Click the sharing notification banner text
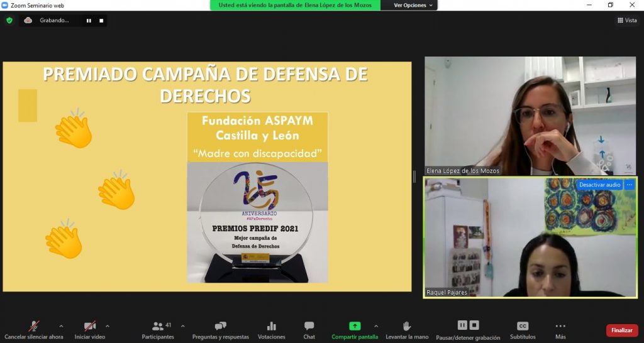Screen dimensions: 644x343 [x=295, y=5]
